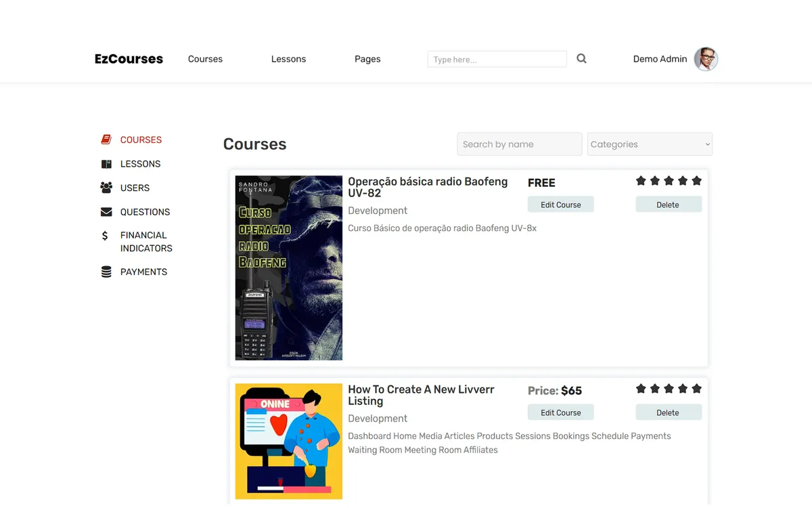Open Lessons in the top navigation

click(288, 59)
